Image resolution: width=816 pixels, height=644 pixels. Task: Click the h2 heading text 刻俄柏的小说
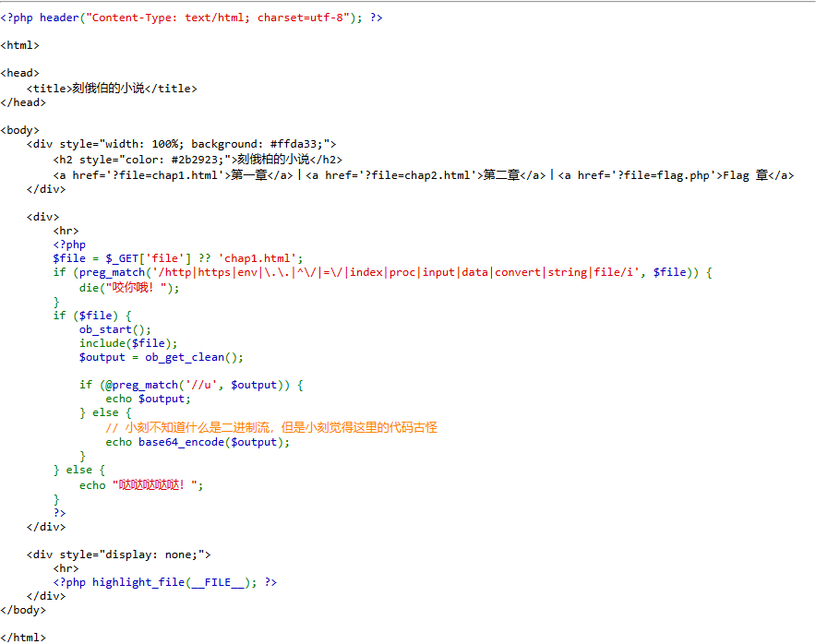point(273,160)
